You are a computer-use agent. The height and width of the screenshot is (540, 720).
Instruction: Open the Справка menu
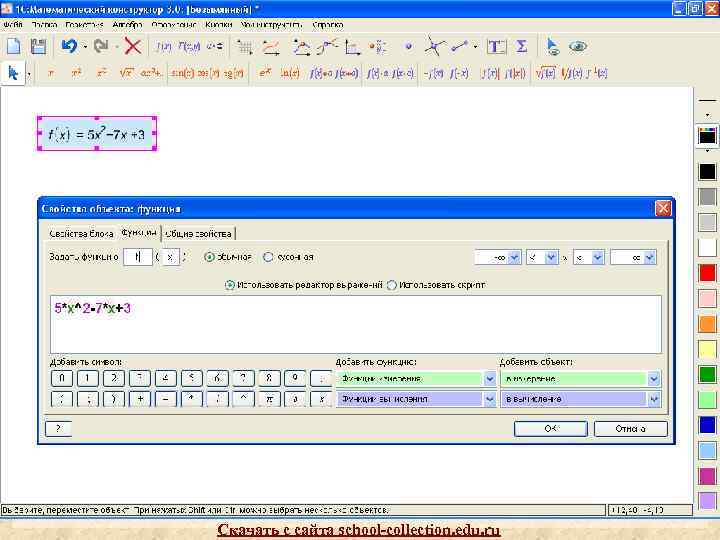coord(328,25)
